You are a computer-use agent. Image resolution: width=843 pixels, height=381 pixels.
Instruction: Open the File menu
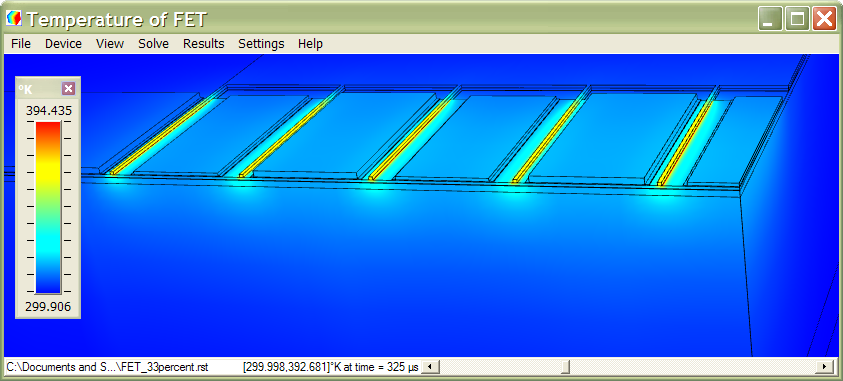coord(21,44)
